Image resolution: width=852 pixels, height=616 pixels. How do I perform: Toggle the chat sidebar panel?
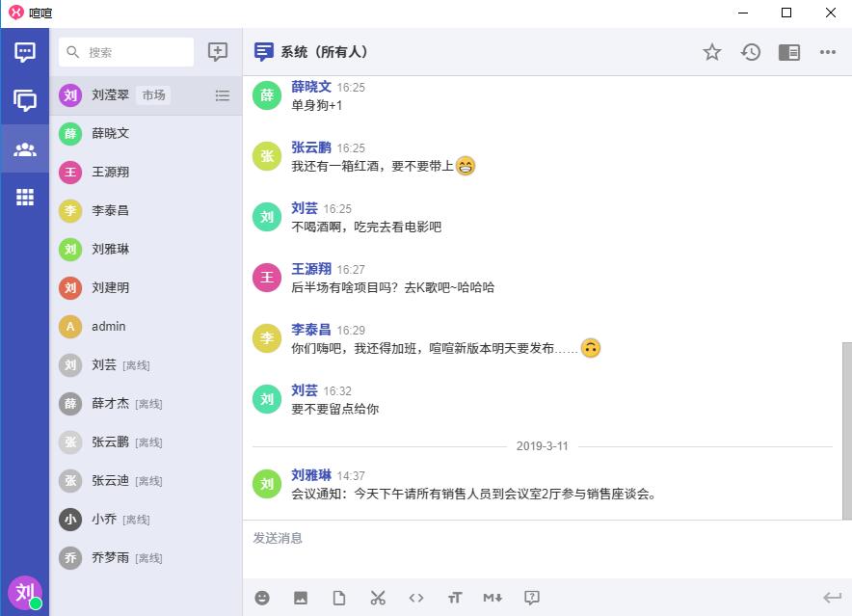tap(789, 52)
